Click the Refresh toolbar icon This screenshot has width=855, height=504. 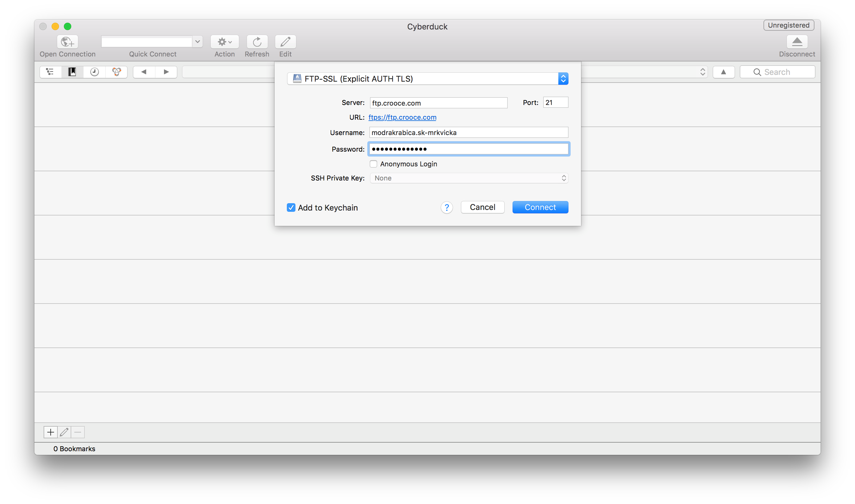[257, 42]
